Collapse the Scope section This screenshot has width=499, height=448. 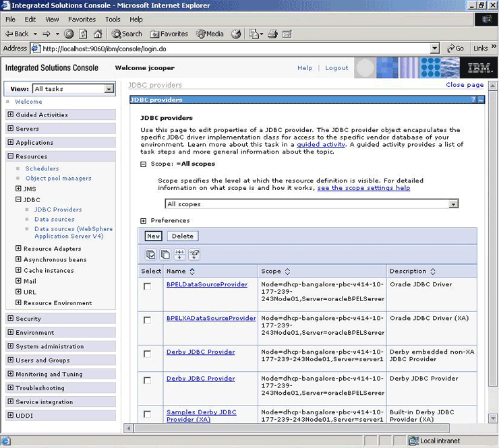coord(144,164)
